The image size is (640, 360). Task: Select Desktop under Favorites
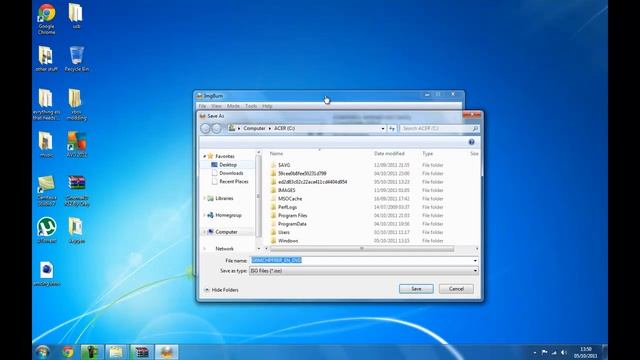(x=228, y=165)
